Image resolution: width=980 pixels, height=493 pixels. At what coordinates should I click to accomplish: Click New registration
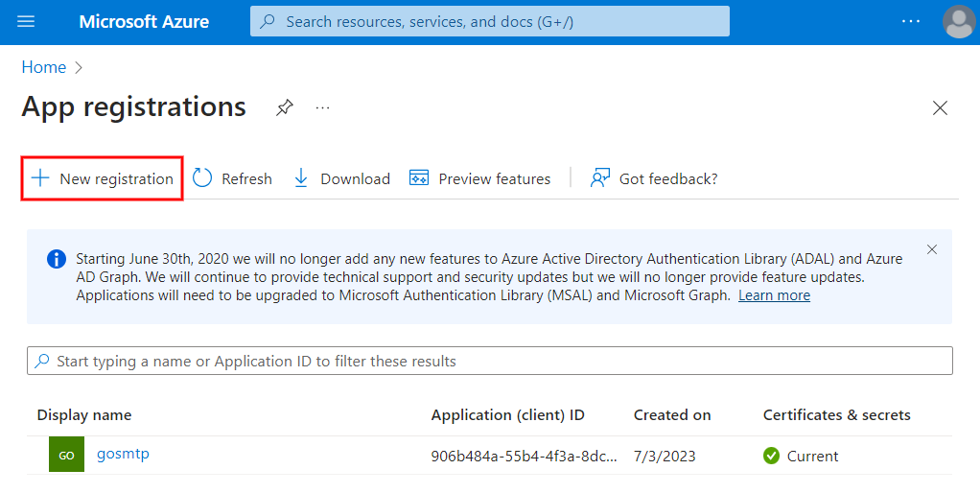pos(103,178)
